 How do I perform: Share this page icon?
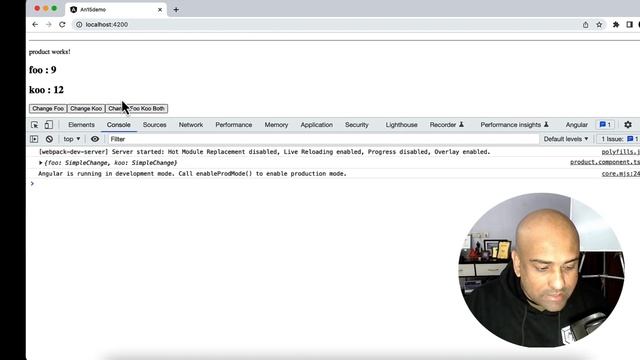coord(586,24)
